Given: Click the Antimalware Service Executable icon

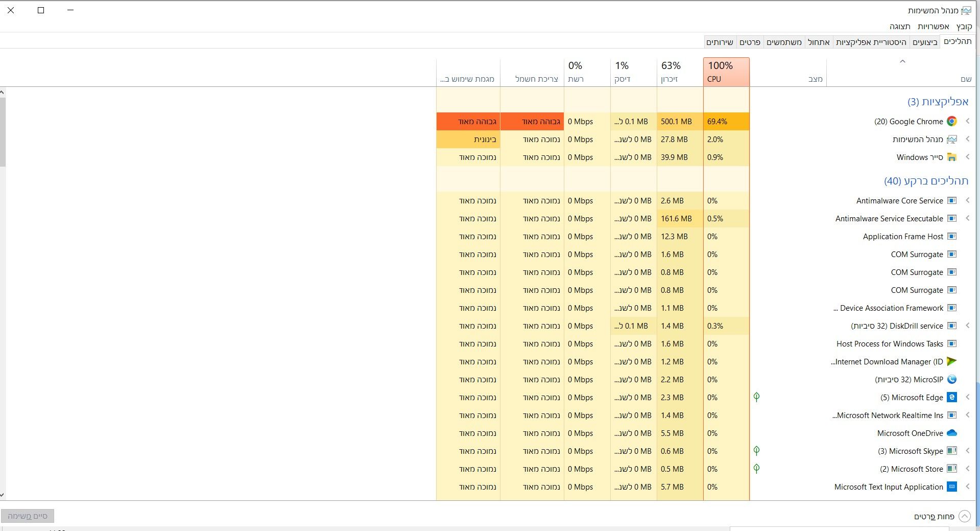Looking at the screenshot, I should click(951, 218).
